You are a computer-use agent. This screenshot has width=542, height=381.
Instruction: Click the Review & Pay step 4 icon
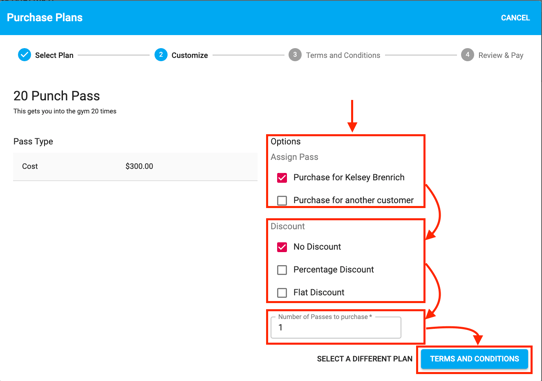point(467,55)
